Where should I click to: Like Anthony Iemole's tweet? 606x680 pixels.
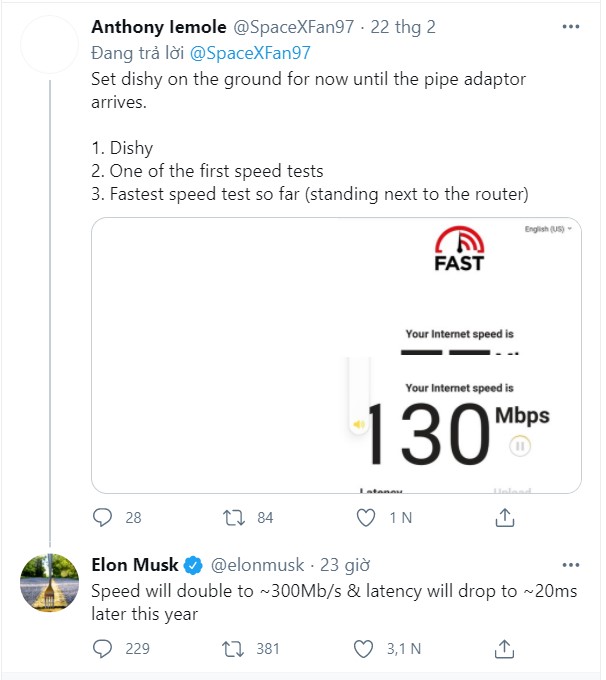(367, 517)
